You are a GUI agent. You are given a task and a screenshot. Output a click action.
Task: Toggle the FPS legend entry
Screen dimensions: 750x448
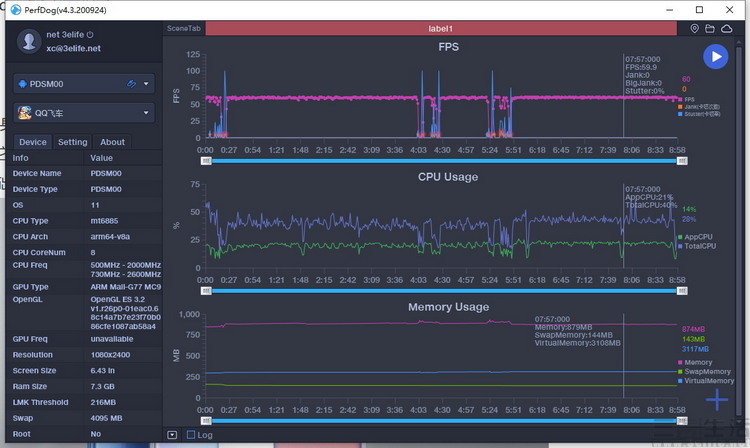(686, 99)
